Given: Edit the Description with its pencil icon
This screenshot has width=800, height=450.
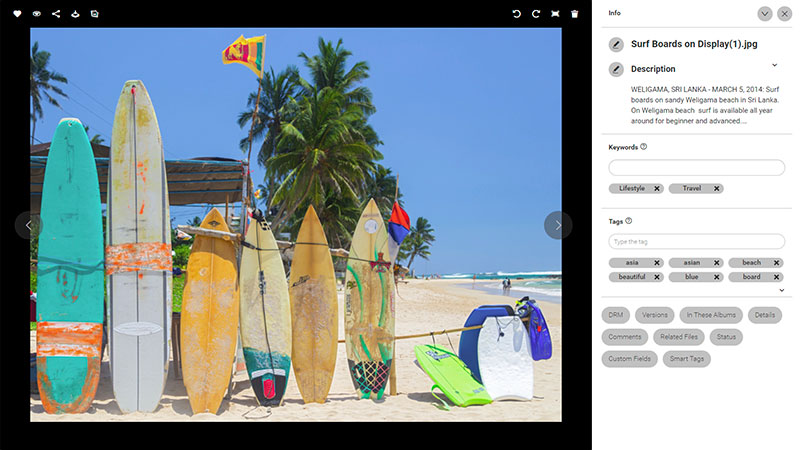Looking at the screenshot, I should [616, 69].
